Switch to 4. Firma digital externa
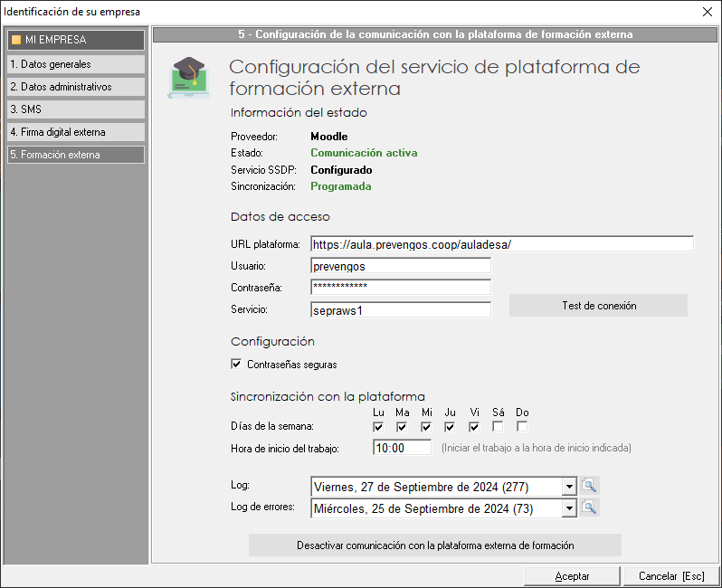This screenshot has height=588, width=722. point(74,132)
